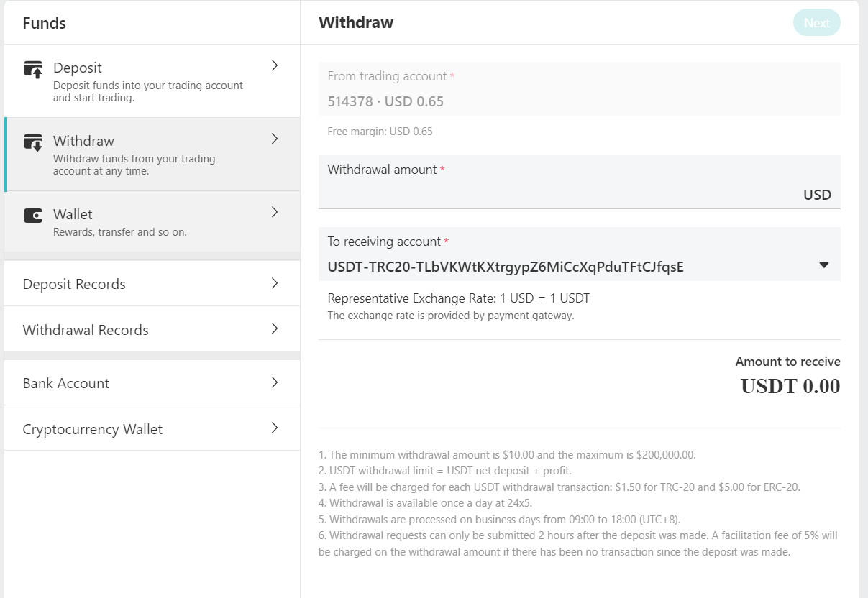The image size is (868, 598).
Task: Select the USDT-TRC20 receiving account field
Action: [x=580, y=254]
